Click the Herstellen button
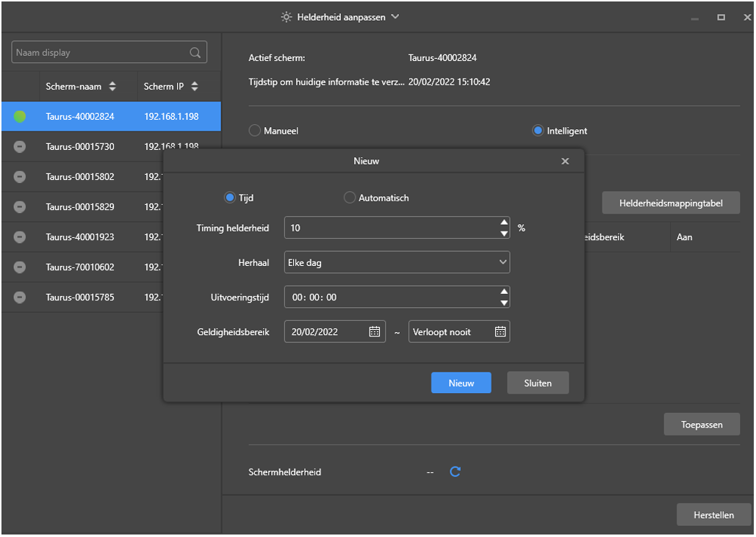Screen dimensions: 756x537 [713, 515]
